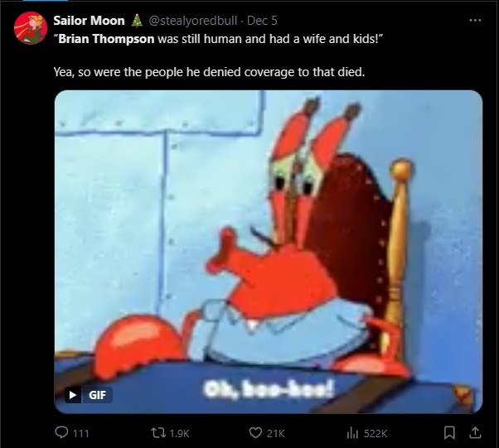499x448 pixels.
Task: Click the 111 replies count
Action: tap(81, 434)
